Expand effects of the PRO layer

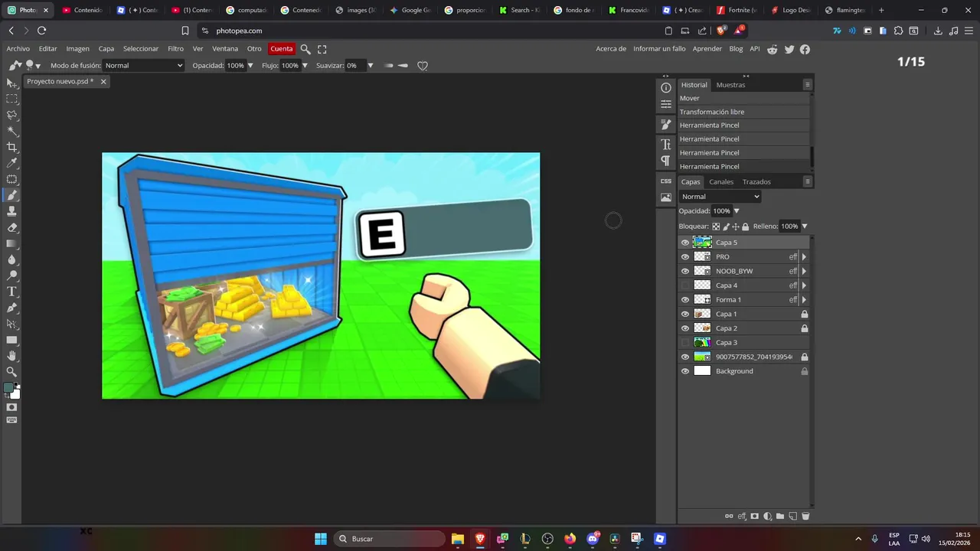click(804, 257)
